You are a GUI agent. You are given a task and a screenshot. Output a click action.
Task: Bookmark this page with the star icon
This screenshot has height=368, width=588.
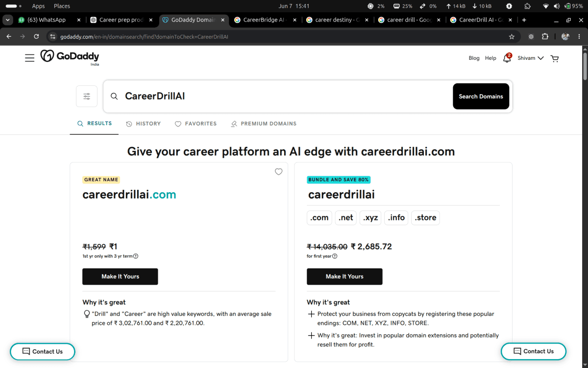pyautogui.click(x=512, y=36)
